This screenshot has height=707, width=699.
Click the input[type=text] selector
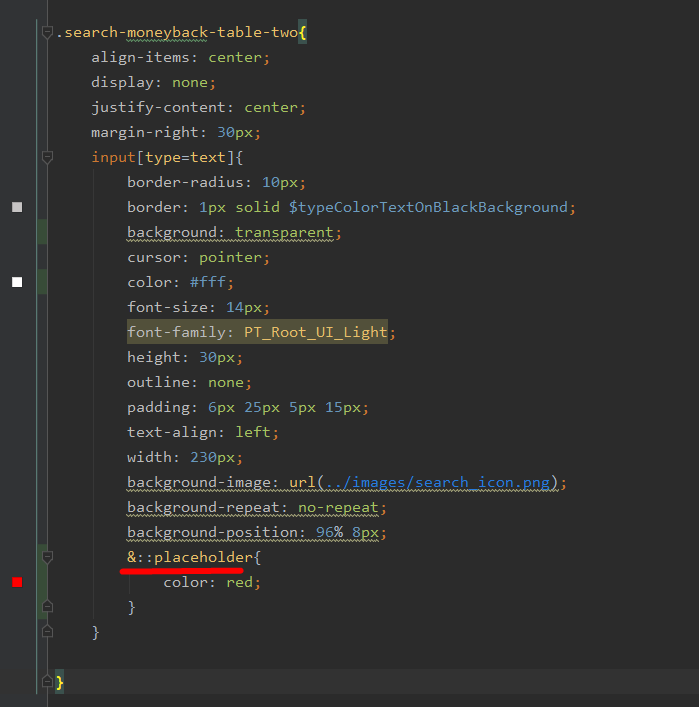[163, 157]
